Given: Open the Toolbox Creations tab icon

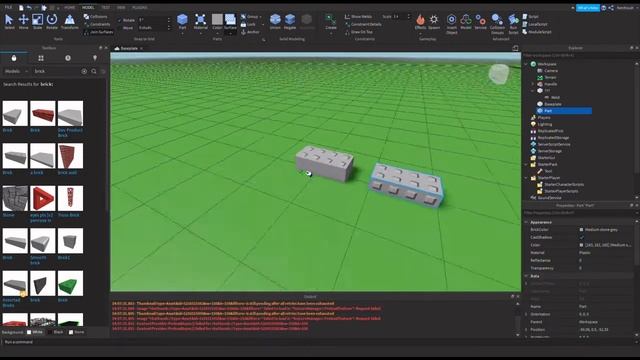Looking at the screenshot, I should pyautogui.click(x=95, y=58).
